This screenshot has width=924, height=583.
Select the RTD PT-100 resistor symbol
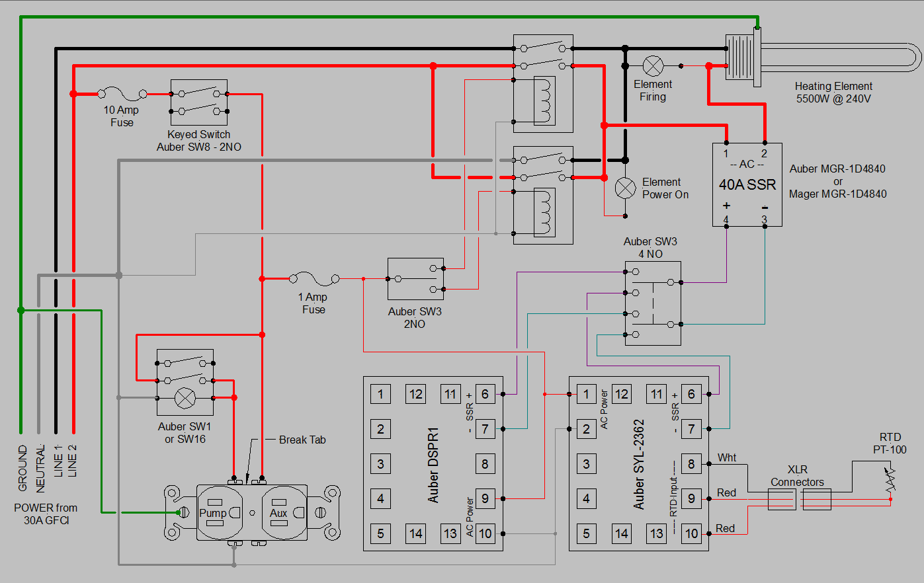890,479
